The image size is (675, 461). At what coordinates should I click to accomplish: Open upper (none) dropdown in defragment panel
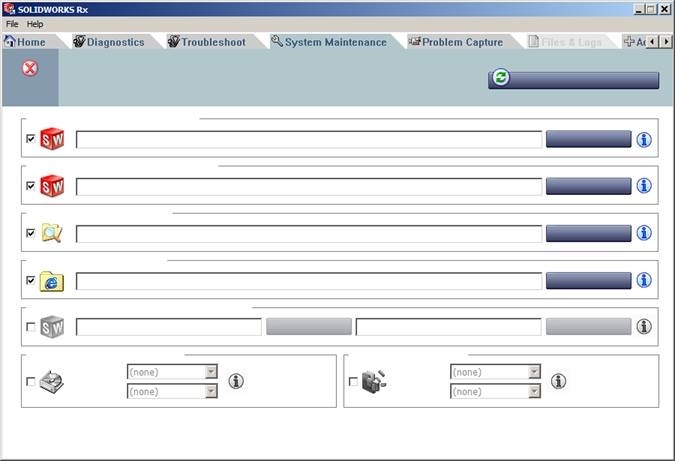tap(495, 372)
